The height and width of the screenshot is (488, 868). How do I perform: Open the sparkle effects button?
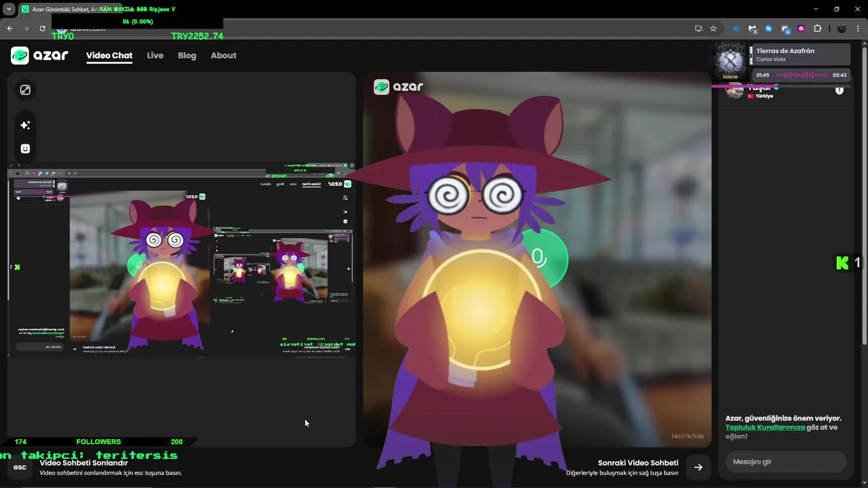coord(25,125)
